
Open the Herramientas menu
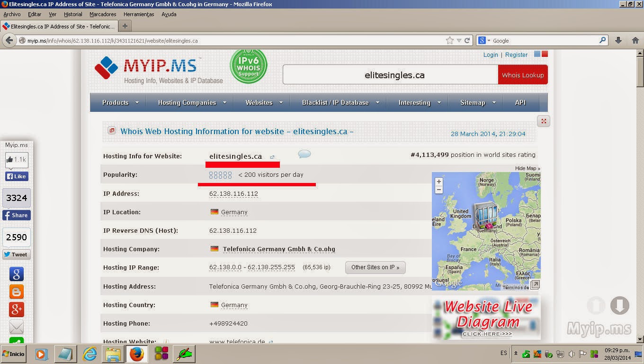click(x=139, y=14)
